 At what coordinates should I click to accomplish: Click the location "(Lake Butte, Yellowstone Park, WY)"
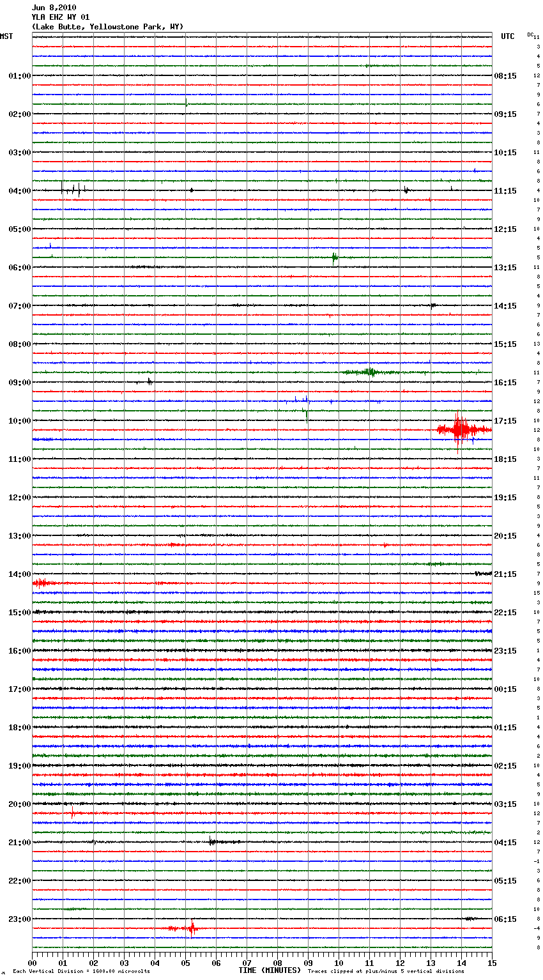[x=107, y=27]
